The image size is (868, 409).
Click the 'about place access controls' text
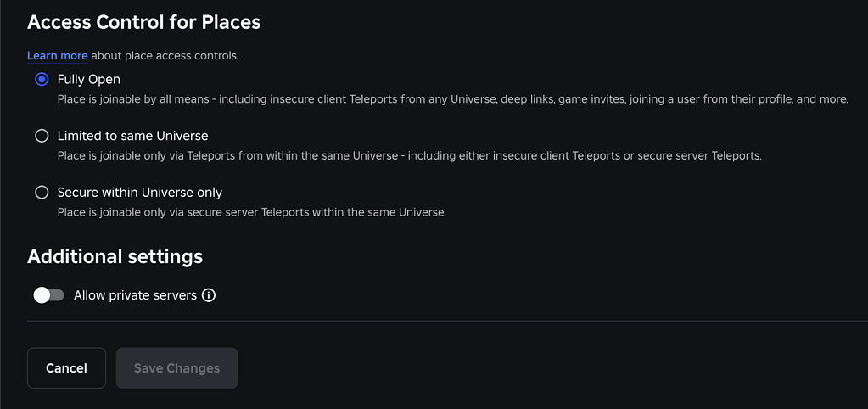coord(165,56)
